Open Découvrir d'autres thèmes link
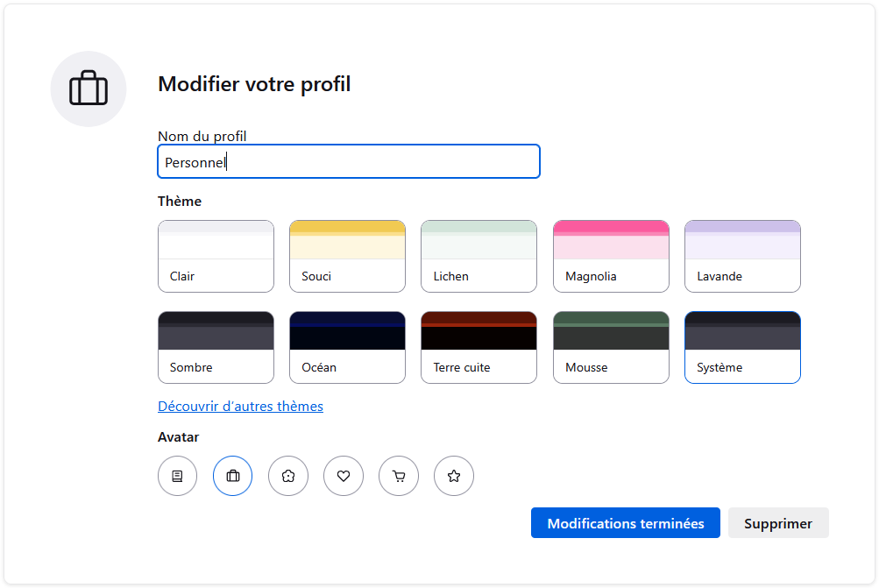This screenshot has height=588, width=879. point(241,406)
